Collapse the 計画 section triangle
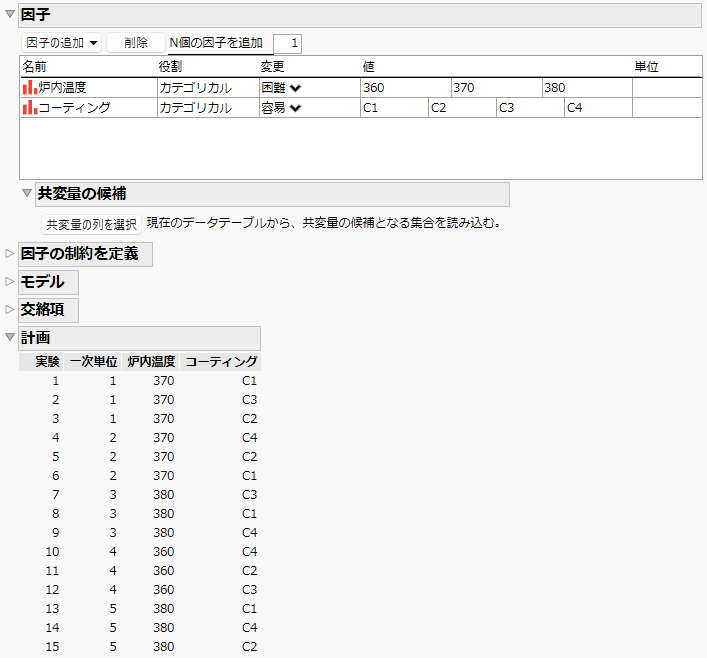The height and width of the screenshot is (658, 707). click(10, 337)
